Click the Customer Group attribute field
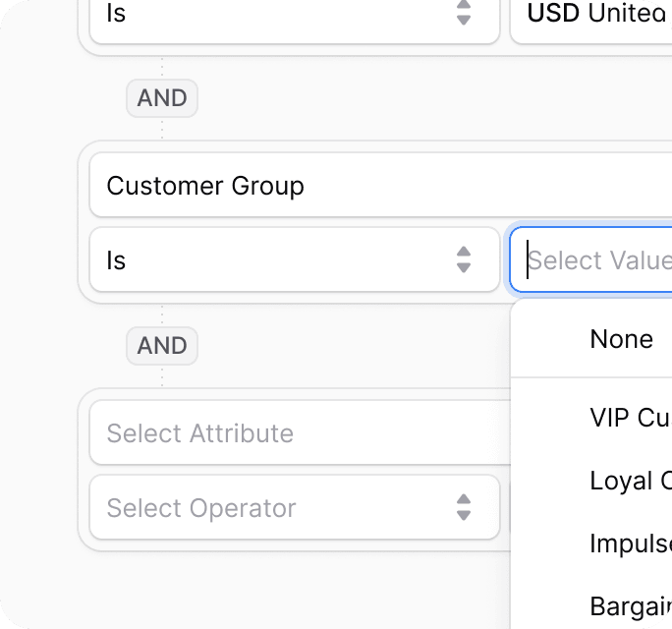Image resolution: width=672 pixels, height=629 pixels. tap(373, 186)
